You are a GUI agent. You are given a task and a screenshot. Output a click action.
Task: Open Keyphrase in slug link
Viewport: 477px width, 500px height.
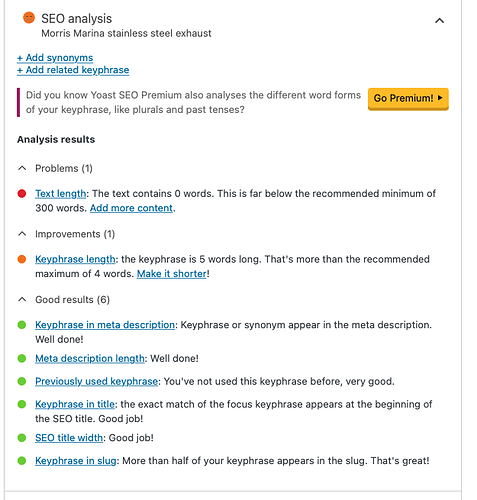pos(76,461)
